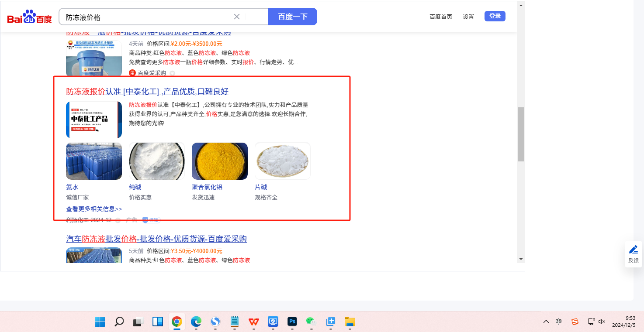Open the 氨水 product link
644x332 pixels.
pos(72,187)
